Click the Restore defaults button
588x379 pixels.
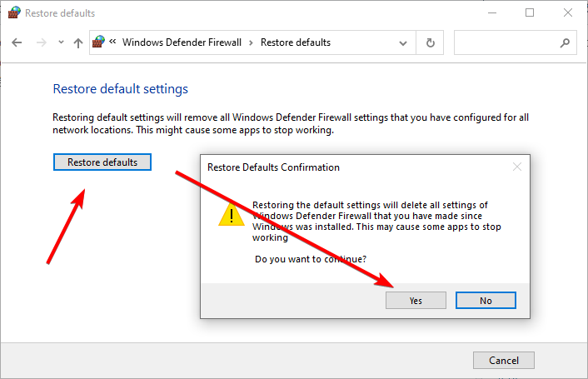point(102,162)
